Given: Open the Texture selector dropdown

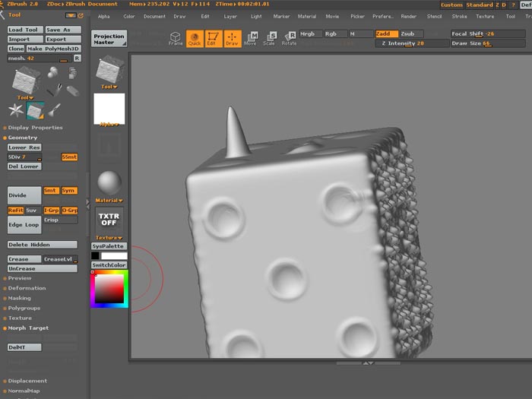Looking at the screenshot, I should 109,238.
